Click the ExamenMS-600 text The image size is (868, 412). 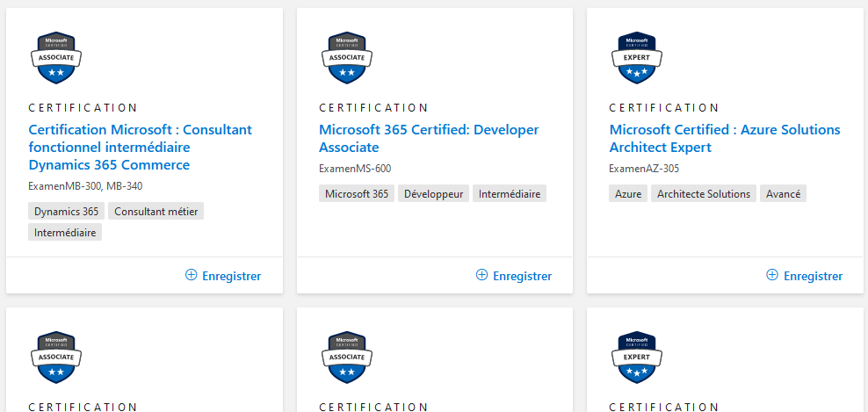click(x=355, y=169)
